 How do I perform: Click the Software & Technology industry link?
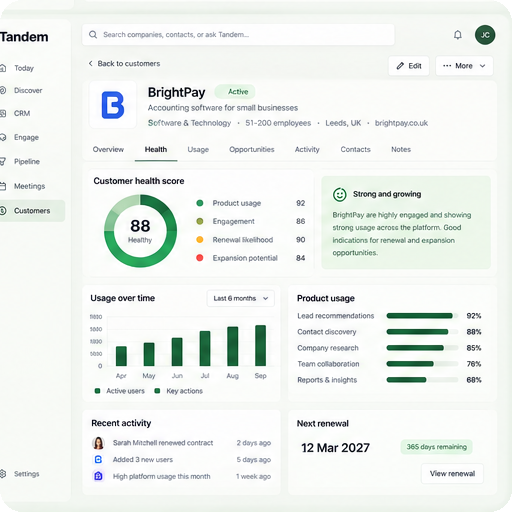click(x=189, y=123)
